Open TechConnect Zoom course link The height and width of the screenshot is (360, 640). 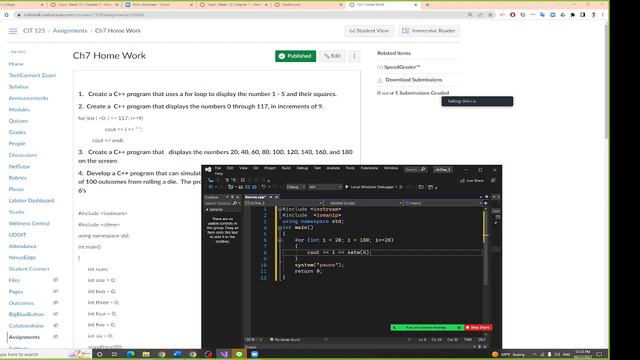(x=32, y=75)
